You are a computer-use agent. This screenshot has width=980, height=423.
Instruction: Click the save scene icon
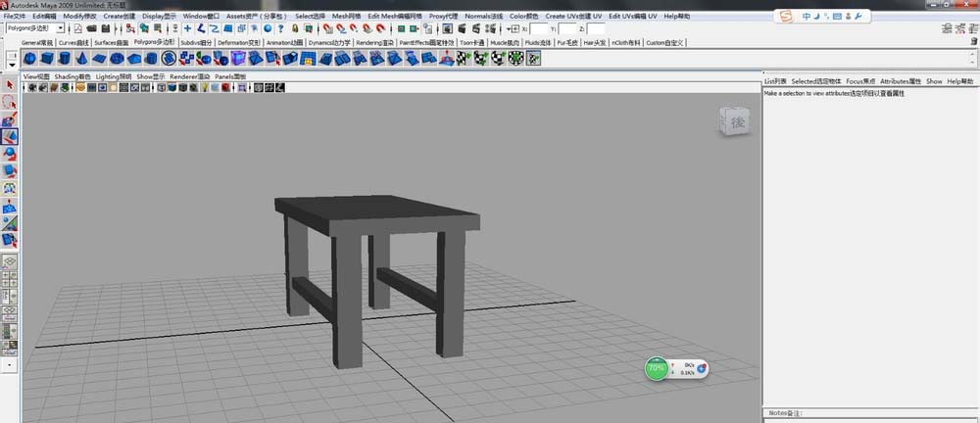pyautogui.click(x=106, y=28)
